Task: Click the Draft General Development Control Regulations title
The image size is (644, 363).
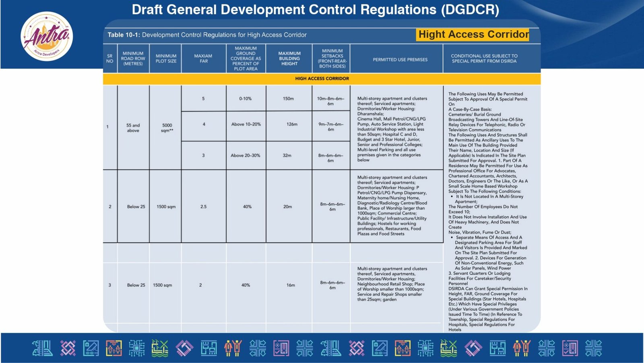Action: (x=315, y=10)
